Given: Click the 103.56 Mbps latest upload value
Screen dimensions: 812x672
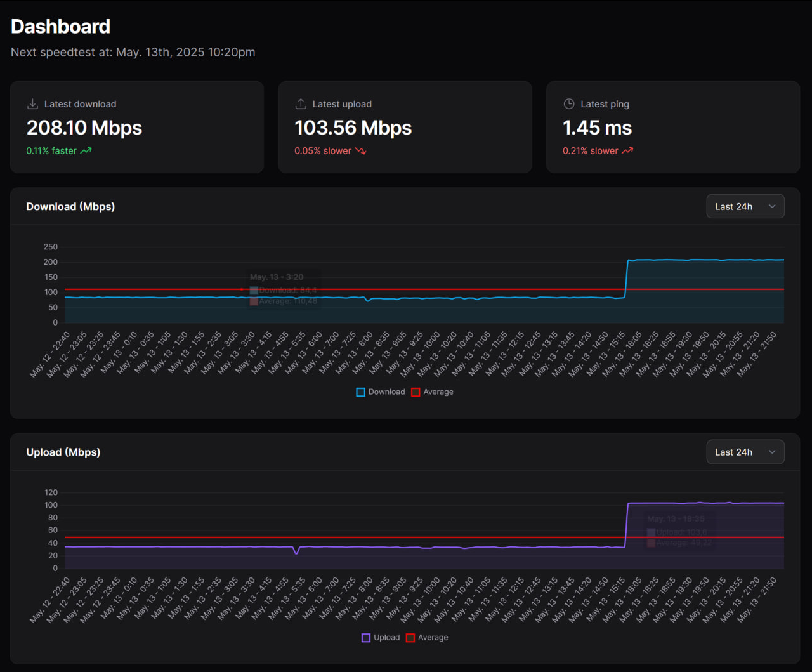Looking at the screenshot, I should click(x=353, y=128).
